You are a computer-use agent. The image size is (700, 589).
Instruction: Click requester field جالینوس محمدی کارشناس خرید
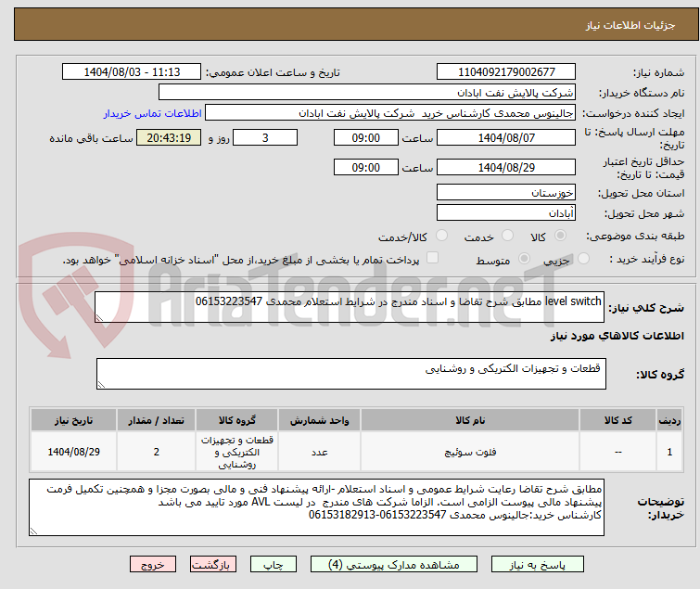(x=390, y=113)
